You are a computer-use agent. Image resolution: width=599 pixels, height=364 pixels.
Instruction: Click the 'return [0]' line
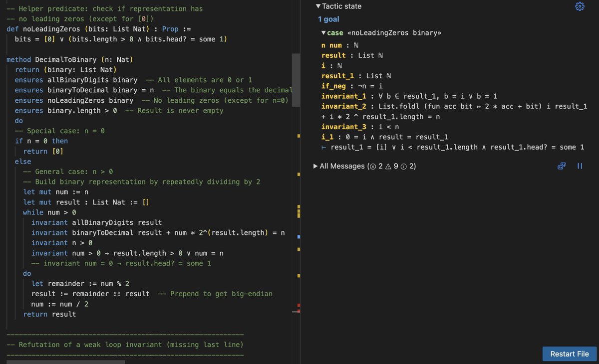click(x=43, y=151)
